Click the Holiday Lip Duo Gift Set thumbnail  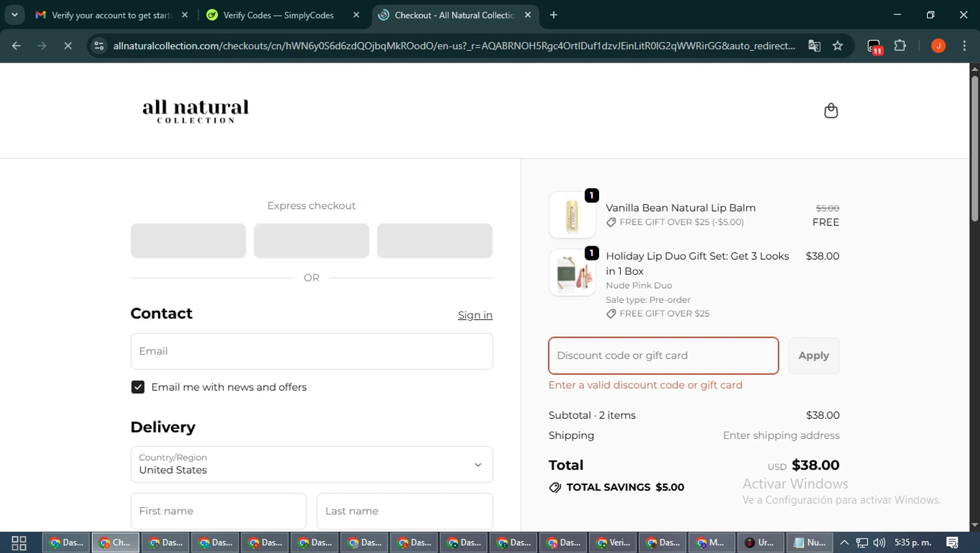[x=572, y=272]
